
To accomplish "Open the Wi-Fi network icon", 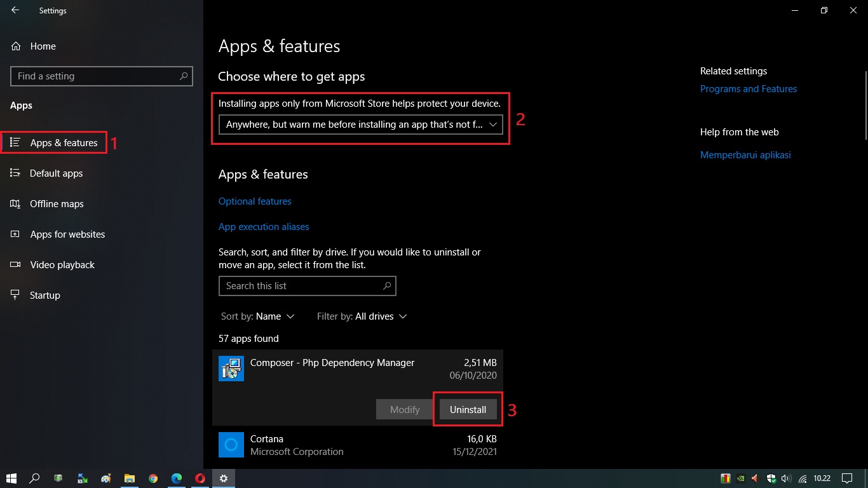I will tap(803, 478).
